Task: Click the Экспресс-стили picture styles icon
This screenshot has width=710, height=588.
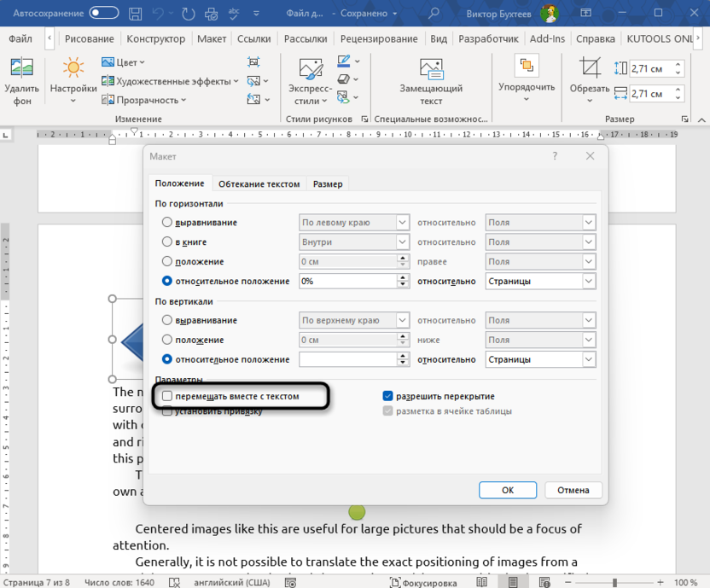Action: [x=311, y=69]
